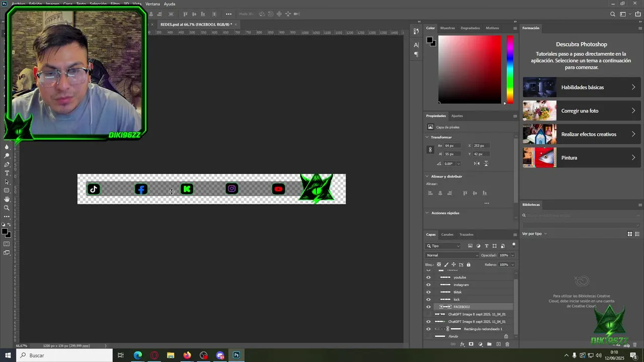Viewport: 644px width, 362px height.
Task: Collapse the Transformar section
Action: [x=428, y=137]
